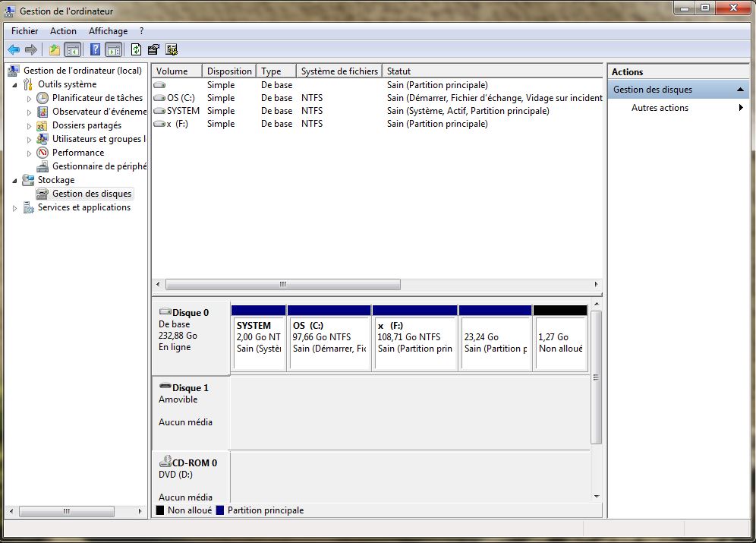
Task: Toggle the Action pane toolbar icon
Action: pos(113,49)
